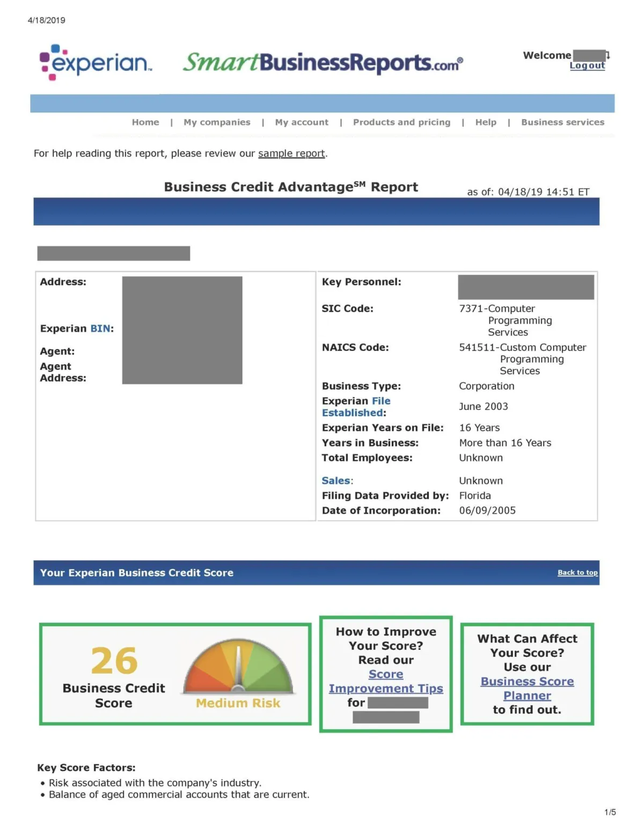Select incorporation date 06/09/2005
Image resolution: width=644 pixels, height=833 pixels.
coord(487,511)
